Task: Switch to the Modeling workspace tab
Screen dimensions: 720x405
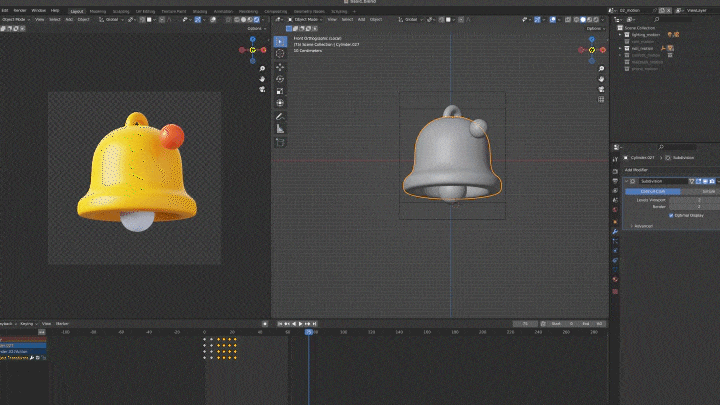Action: [97, 11]
